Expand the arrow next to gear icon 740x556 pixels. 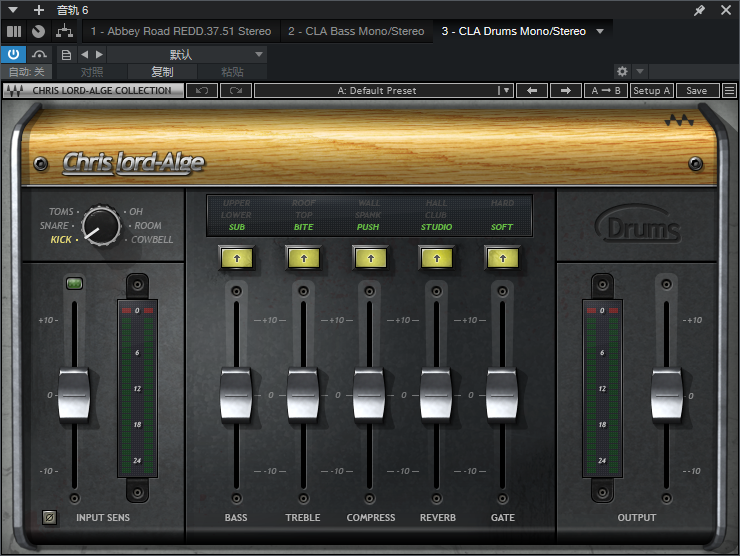tap(640, 71)
